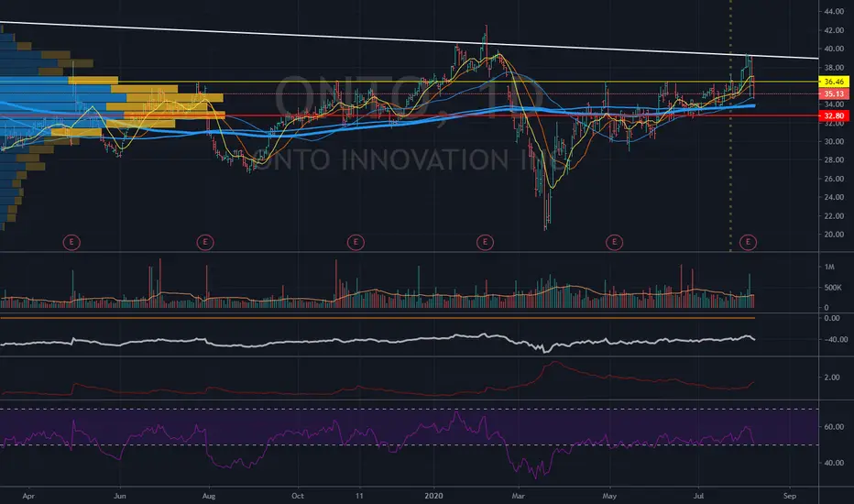Screen dimensions: 854x504
Task: Click the 38.00 price axis value
Action: click(x=834, y=68)
